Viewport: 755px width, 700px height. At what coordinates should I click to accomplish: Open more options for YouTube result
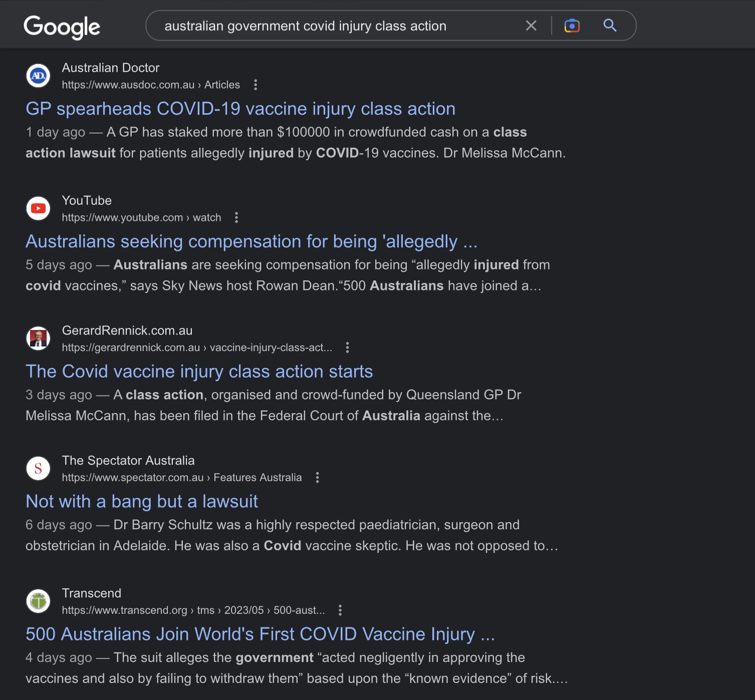coord(236,217)
